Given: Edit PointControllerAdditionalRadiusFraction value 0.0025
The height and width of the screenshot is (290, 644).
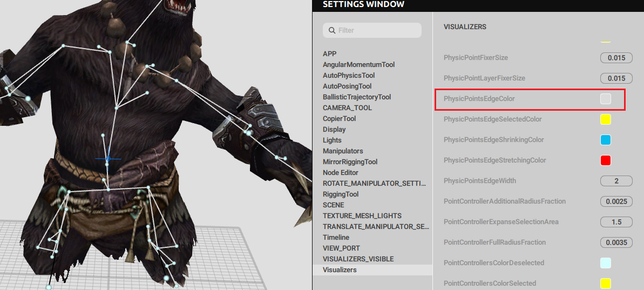Looking at the screenshot, I should [x=616, y=201].
